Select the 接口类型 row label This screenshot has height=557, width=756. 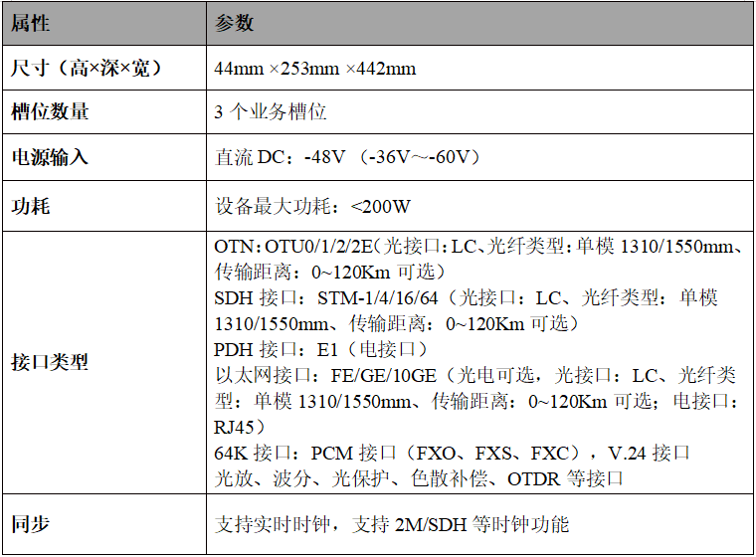50,362
